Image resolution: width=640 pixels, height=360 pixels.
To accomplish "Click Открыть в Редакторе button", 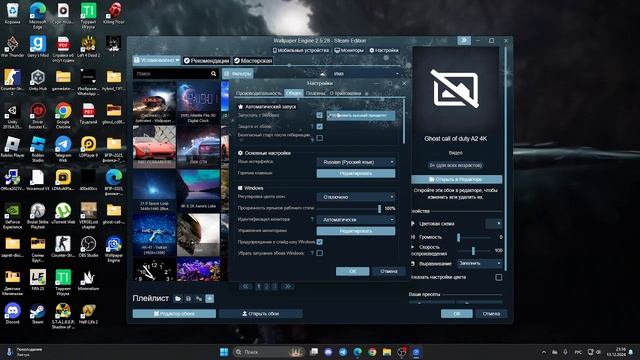I will click(457, 179).
